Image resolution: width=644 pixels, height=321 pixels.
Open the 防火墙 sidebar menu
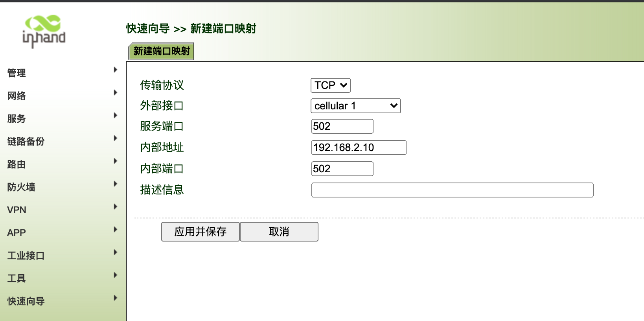click(21, 187)
